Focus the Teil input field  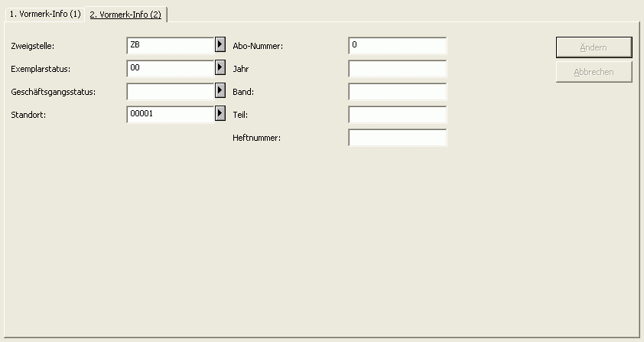397,115
